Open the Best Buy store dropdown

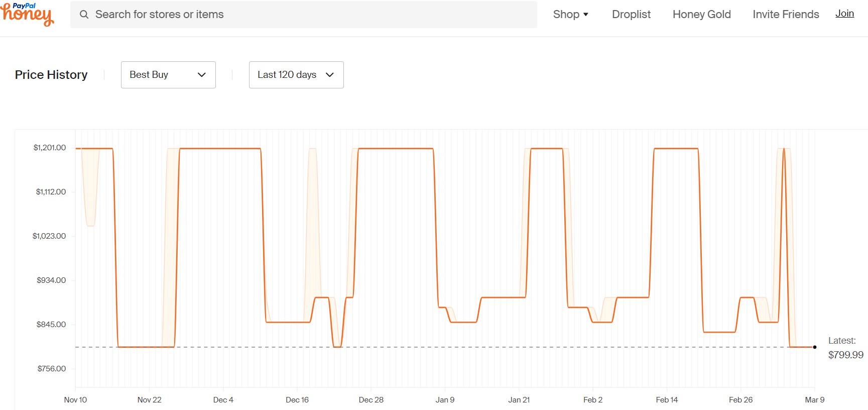click(x=168, y=75)
